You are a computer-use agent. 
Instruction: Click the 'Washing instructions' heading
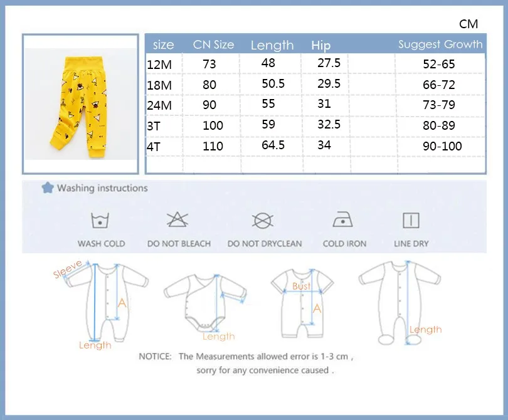point(102,188)
